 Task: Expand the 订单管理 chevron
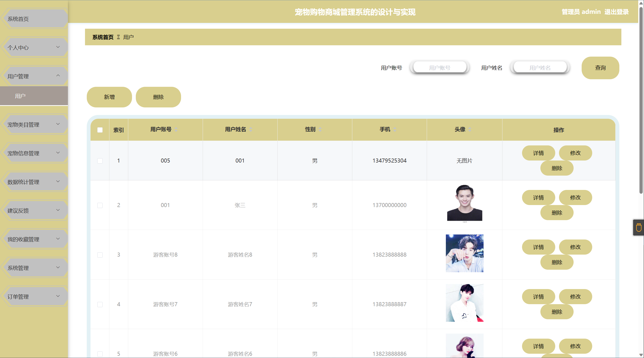(58, 296)
